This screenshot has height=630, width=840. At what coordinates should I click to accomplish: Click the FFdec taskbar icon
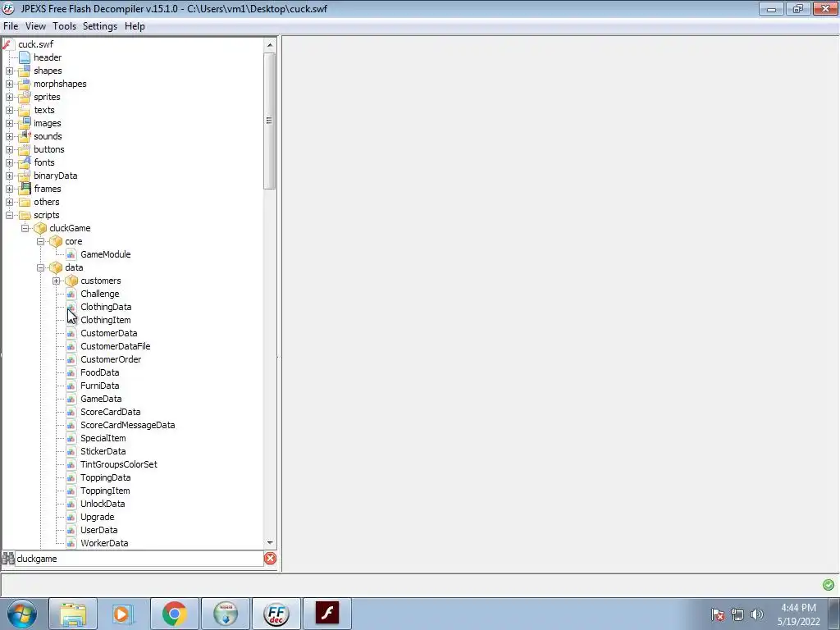[x=276, y=614]
